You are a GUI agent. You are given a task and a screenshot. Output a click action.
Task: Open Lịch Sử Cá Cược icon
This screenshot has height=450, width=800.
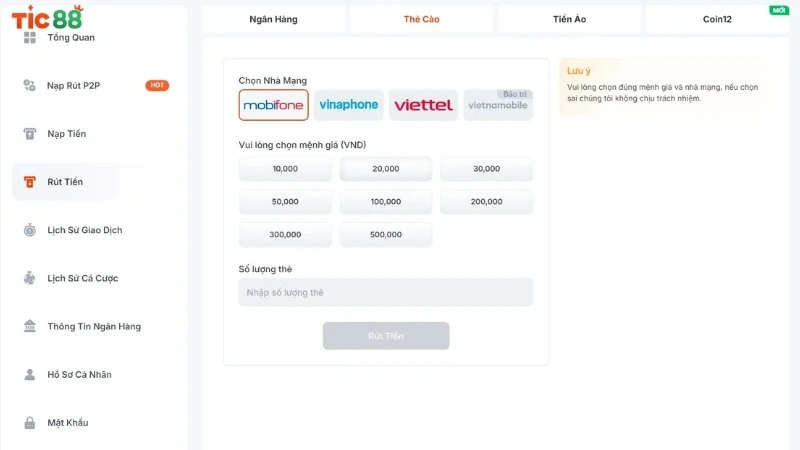click(30, 278)
